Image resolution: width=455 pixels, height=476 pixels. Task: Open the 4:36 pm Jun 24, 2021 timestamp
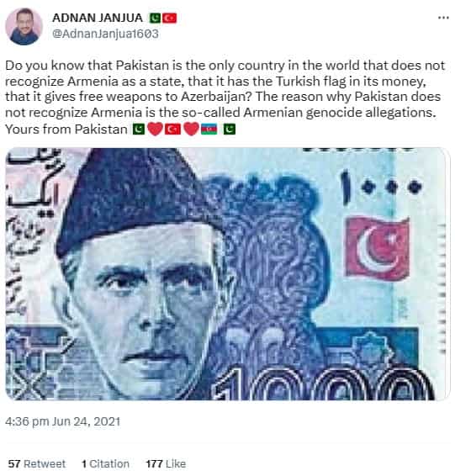(x=63, y=421)
